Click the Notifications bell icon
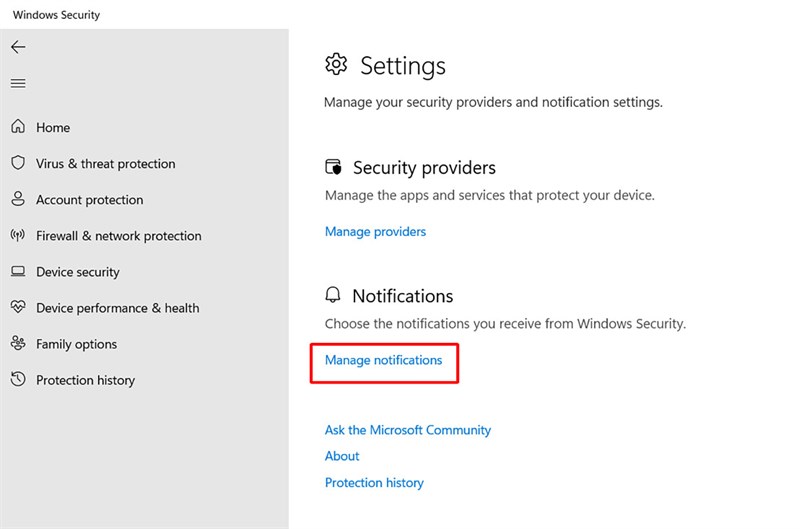The width and height of the screenshot is (800, 529). (333, 295)
